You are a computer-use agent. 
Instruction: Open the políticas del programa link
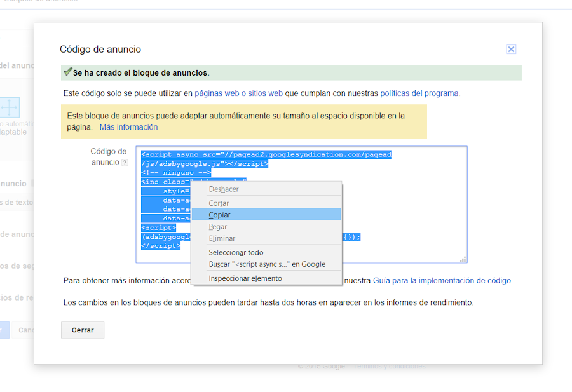(x=419, y=93)
